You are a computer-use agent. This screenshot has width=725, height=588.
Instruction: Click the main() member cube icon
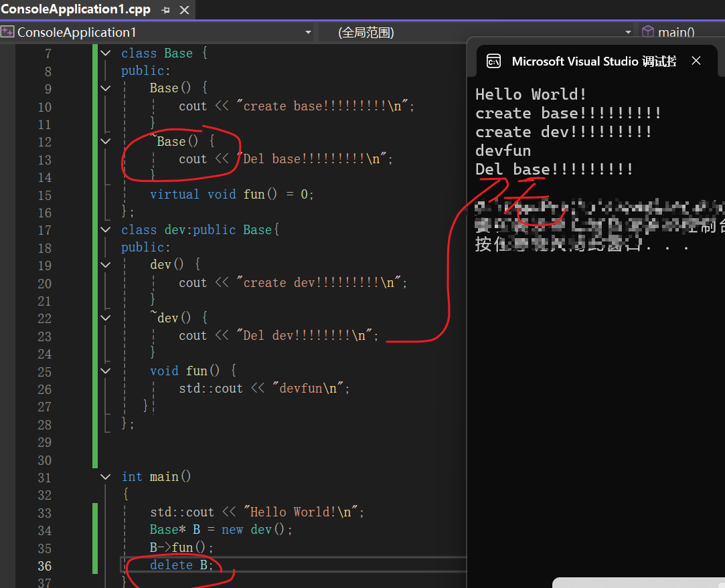click(648, 32)
